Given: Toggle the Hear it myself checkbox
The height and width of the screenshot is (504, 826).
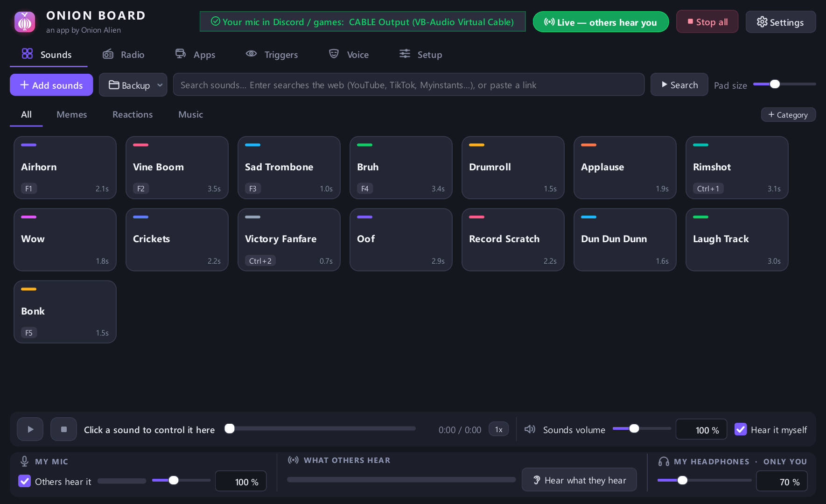Looking at the screenshot, I should pos(741,429).
